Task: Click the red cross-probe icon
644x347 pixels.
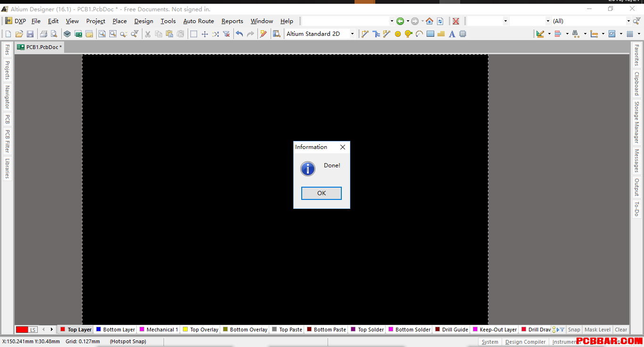Action: 456,21
